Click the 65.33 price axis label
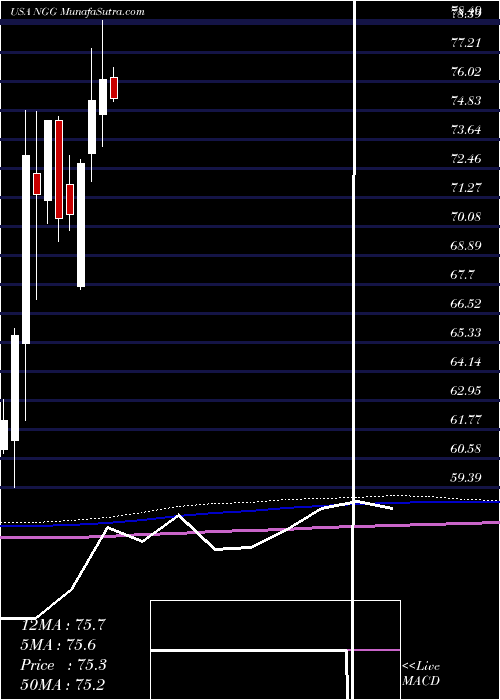 [x=466, y=333]
